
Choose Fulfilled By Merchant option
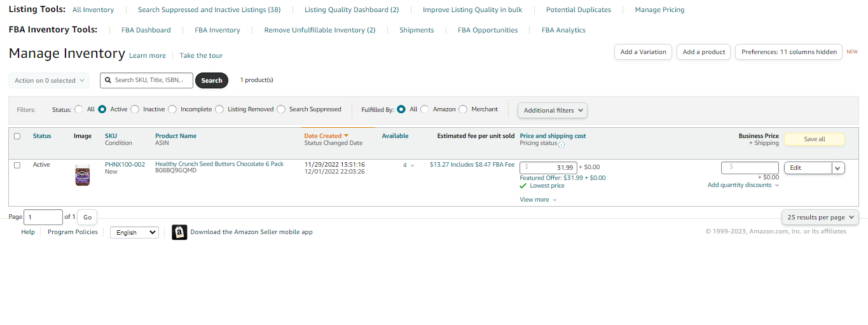[463, 109]
